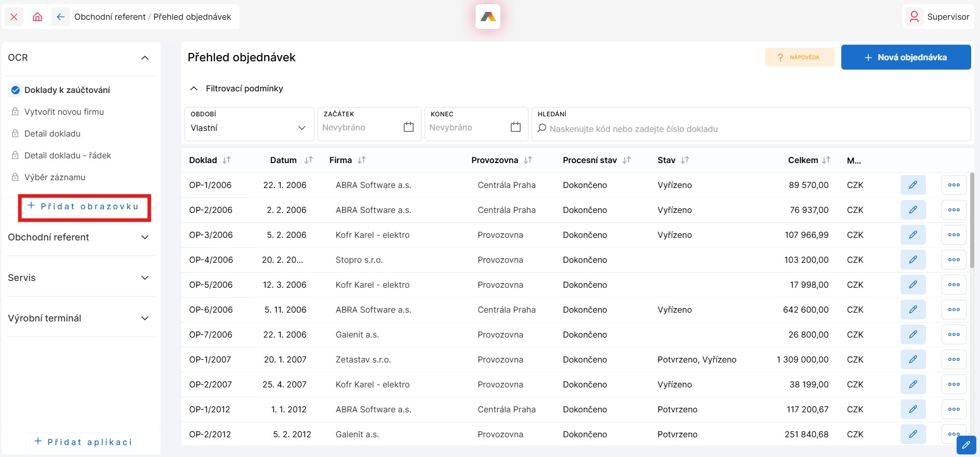This screenshot has width=980, height=457.
Task: Select Doklady k zaúčtování in sidebar
Action: [x=67, y=90]
